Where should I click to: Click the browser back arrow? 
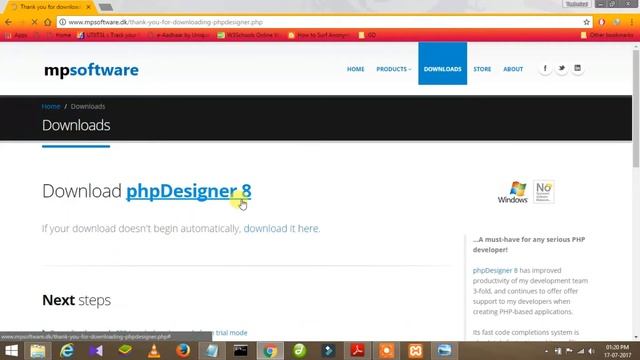click(x=9, y=22)
